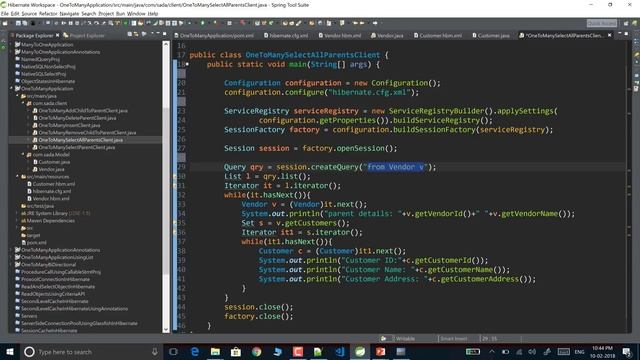The height and width of the screenshot is (360, 640).
Task: Switch to the Project Explorer tab
Action: [x=84, y=36]
